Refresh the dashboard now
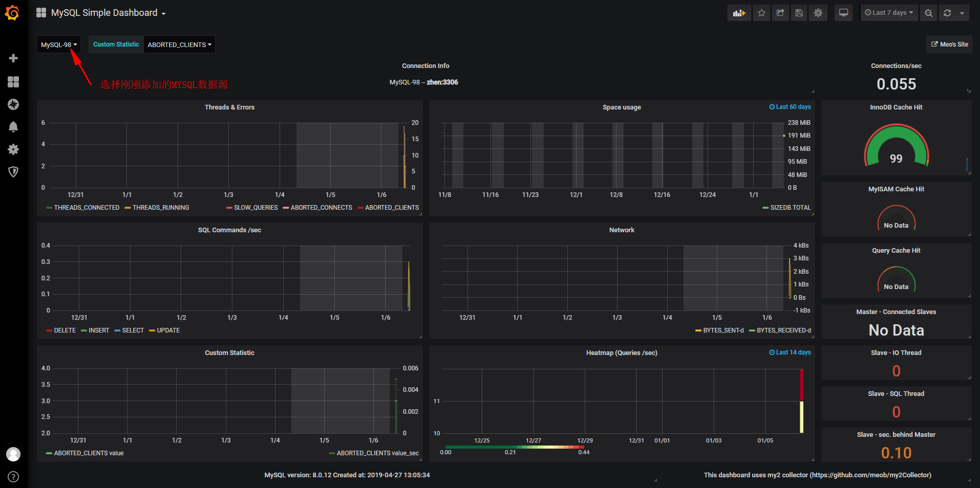 tap(947, 13)
